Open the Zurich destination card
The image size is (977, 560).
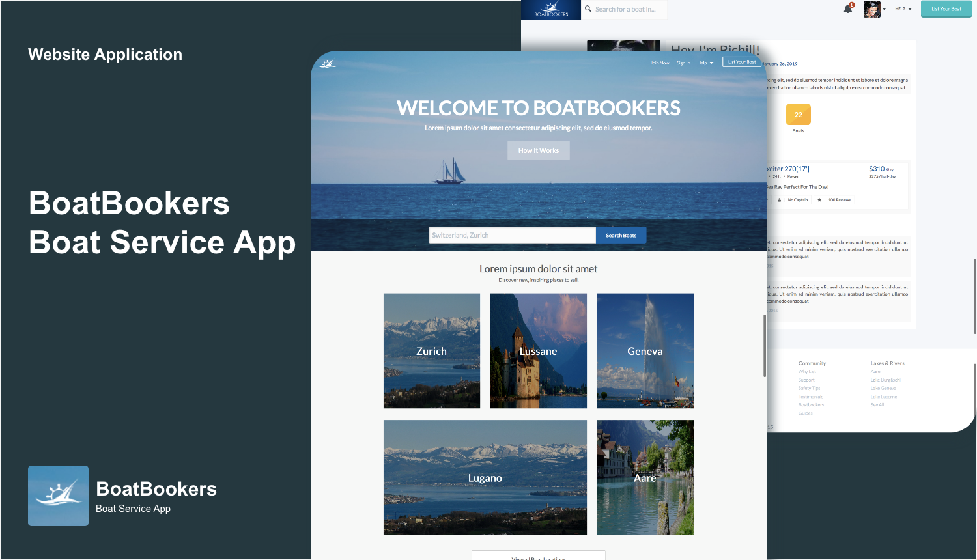432,351
